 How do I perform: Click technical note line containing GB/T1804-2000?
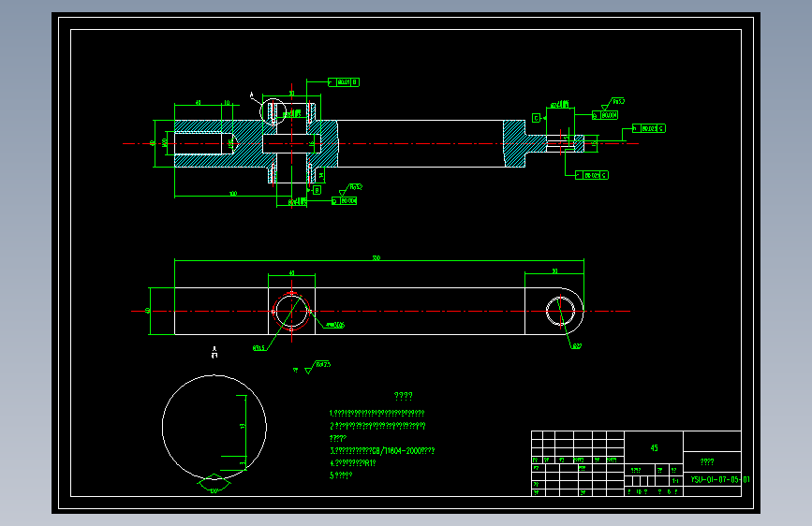(382, 451)
